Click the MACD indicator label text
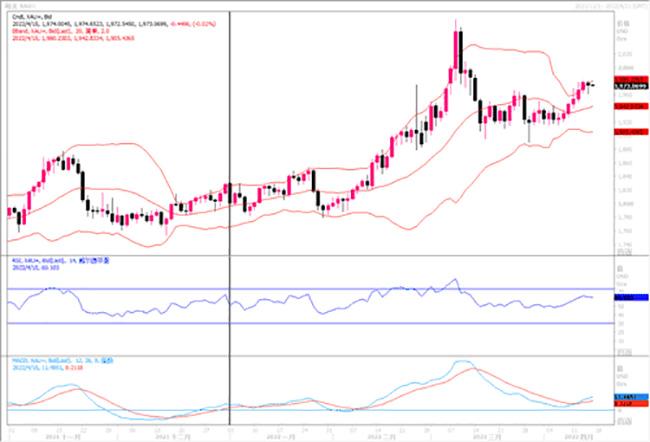The image size is (650, 442). point(40,359)
